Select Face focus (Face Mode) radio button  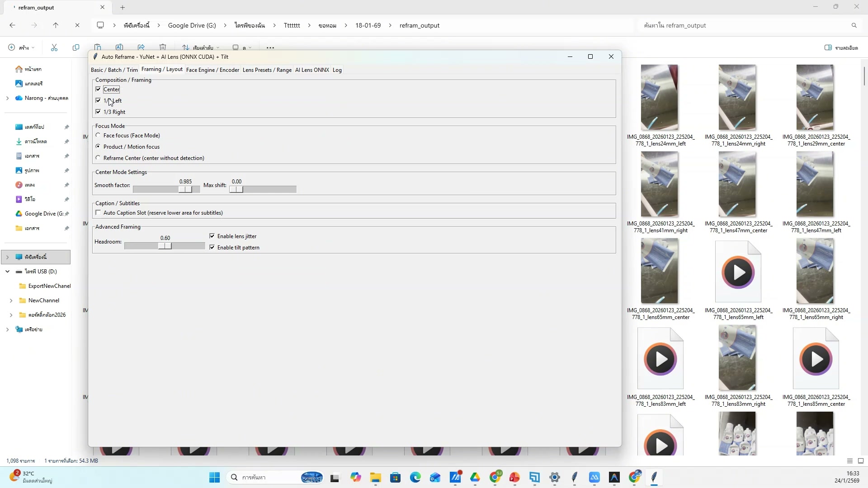pyautogui.click(x=98, y=135)
